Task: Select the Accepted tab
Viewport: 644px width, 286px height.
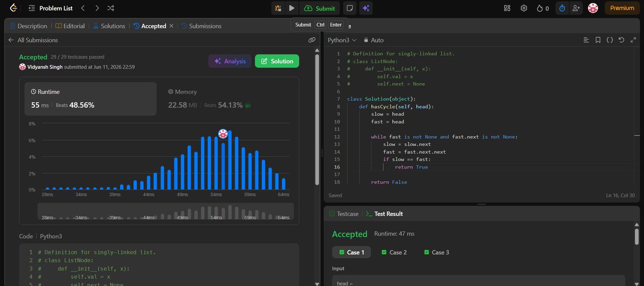Action: [x=150, y=26]
